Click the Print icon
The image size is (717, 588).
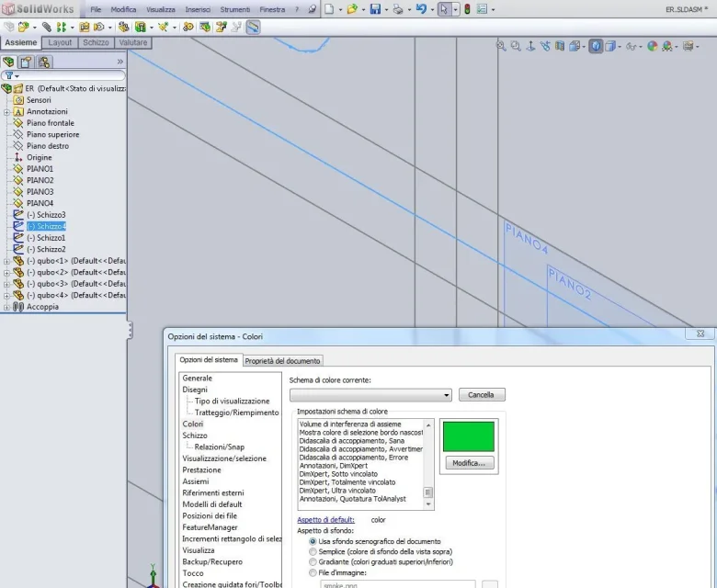pyautogui.click(x=398, y=9)
